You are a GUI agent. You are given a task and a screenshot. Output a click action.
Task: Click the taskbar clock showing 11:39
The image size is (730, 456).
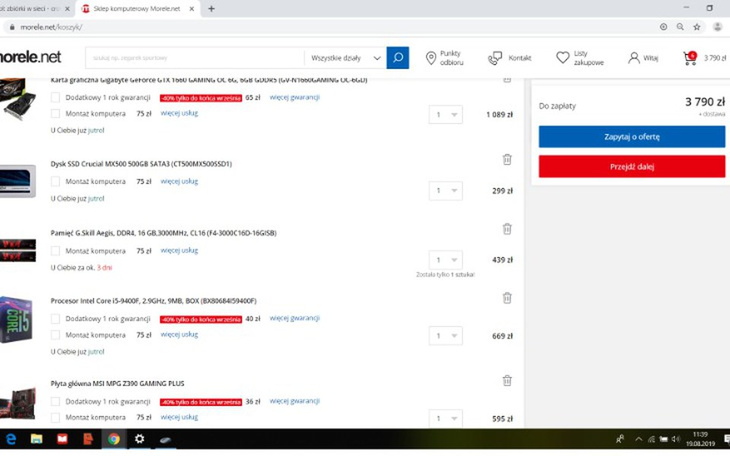click(700, 439)
